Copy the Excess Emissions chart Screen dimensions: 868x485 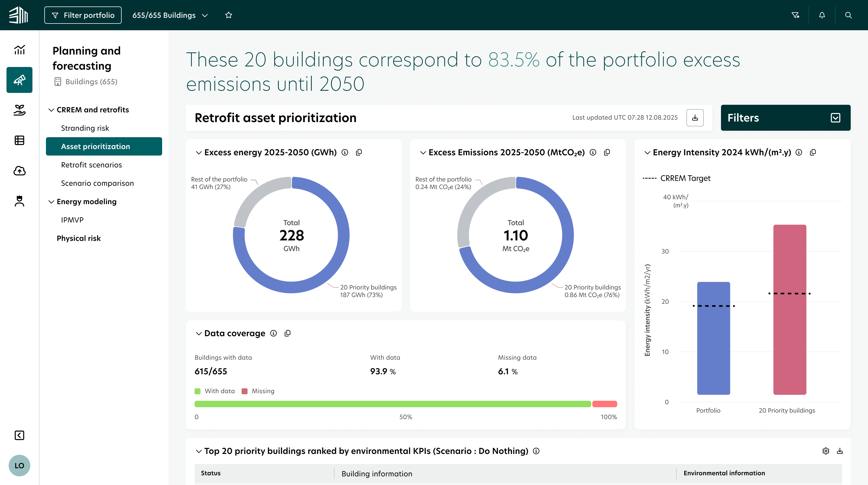click(607, 152)
